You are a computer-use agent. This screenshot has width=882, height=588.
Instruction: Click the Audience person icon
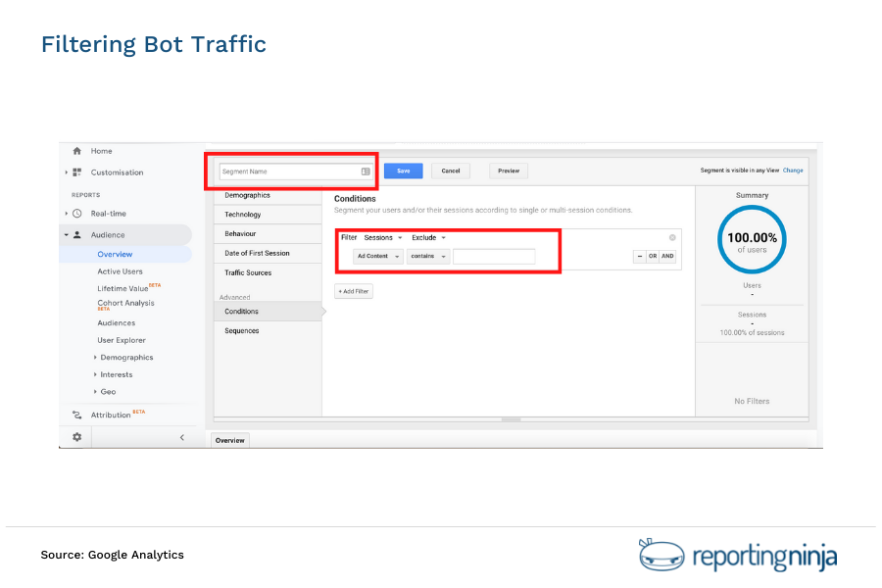(77, 234)
